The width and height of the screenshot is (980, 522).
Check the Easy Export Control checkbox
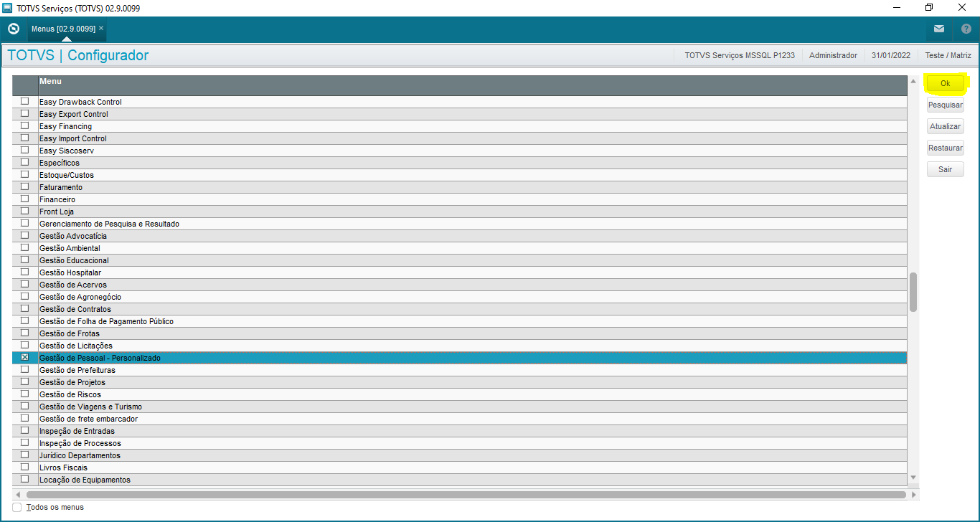pos(25,114)
